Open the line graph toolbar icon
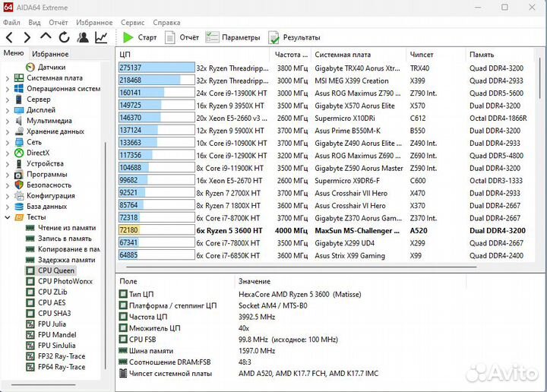The width and height of the screenshot is (547, 392). 101,37
